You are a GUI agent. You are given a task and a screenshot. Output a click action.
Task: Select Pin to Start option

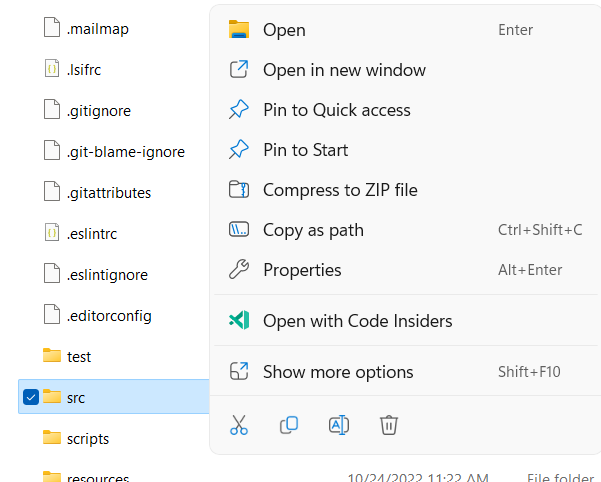tap(305, 150)
